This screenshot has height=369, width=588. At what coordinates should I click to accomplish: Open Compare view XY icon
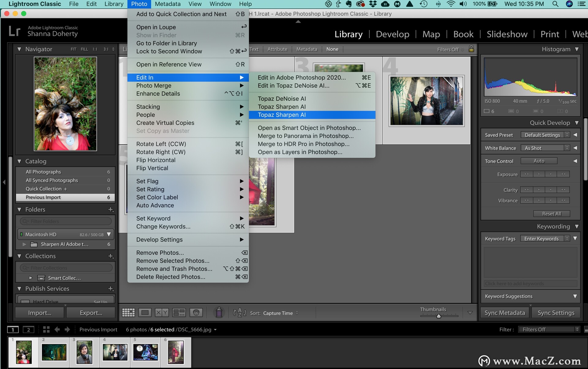pyautogui.click(x=162, y=313)
